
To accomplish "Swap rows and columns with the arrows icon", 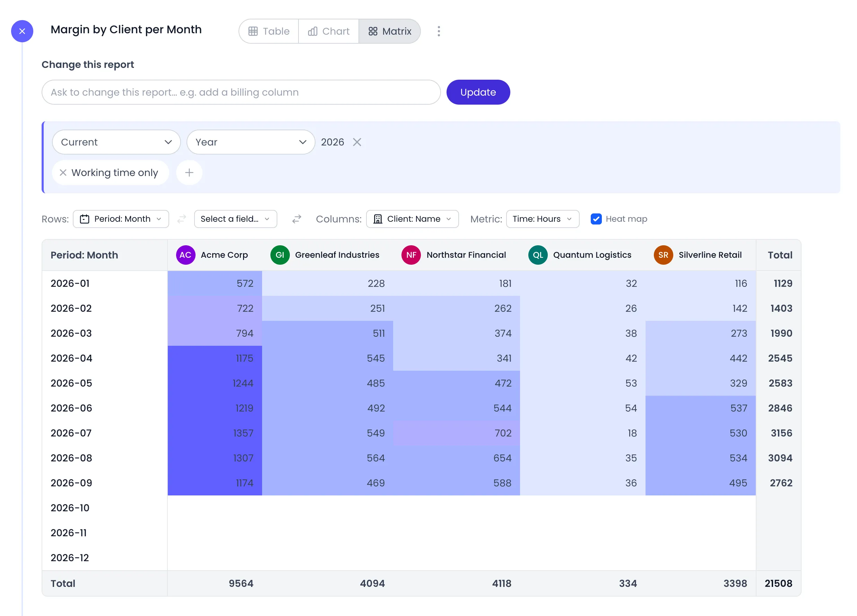I will 297,219.
